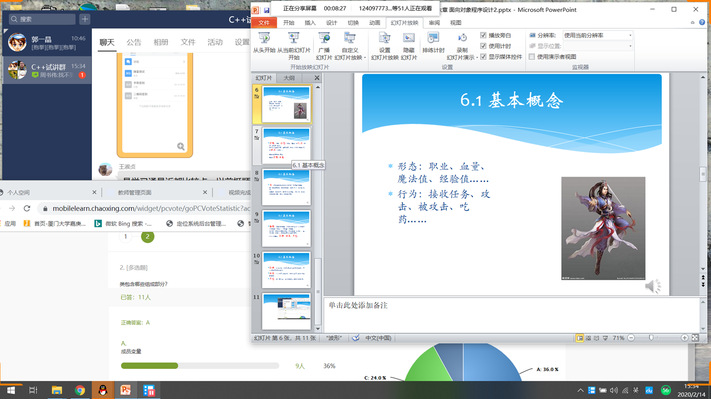Expand Custom Slide Show (自定义幻灯片放映) dropdown
The image size is (711, 399).
pyautogui.click(x=365, y=58)
